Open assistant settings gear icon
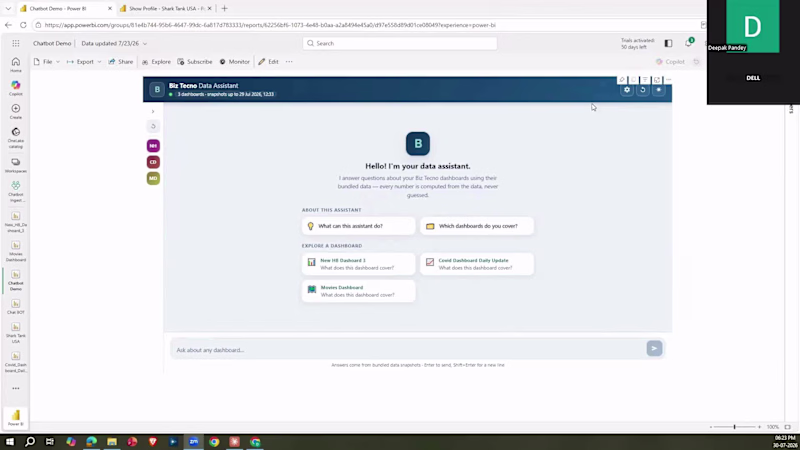 click(x=627, y=90)
